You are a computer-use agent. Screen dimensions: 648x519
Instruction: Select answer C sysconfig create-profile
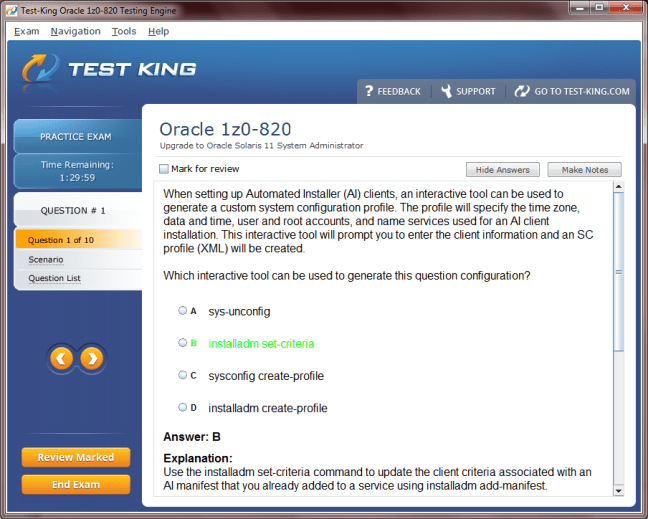182,375
